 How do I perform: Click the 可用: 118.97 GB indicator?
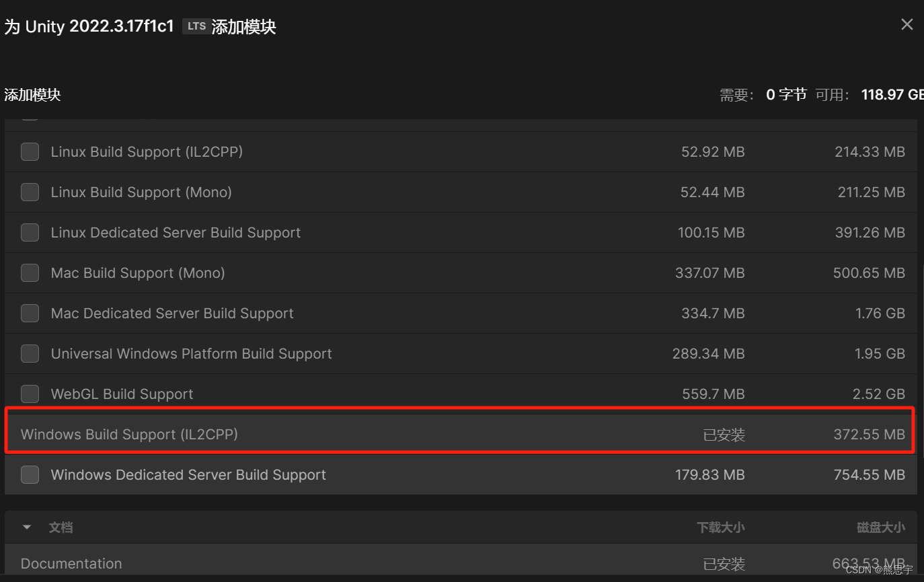(870, 95)
